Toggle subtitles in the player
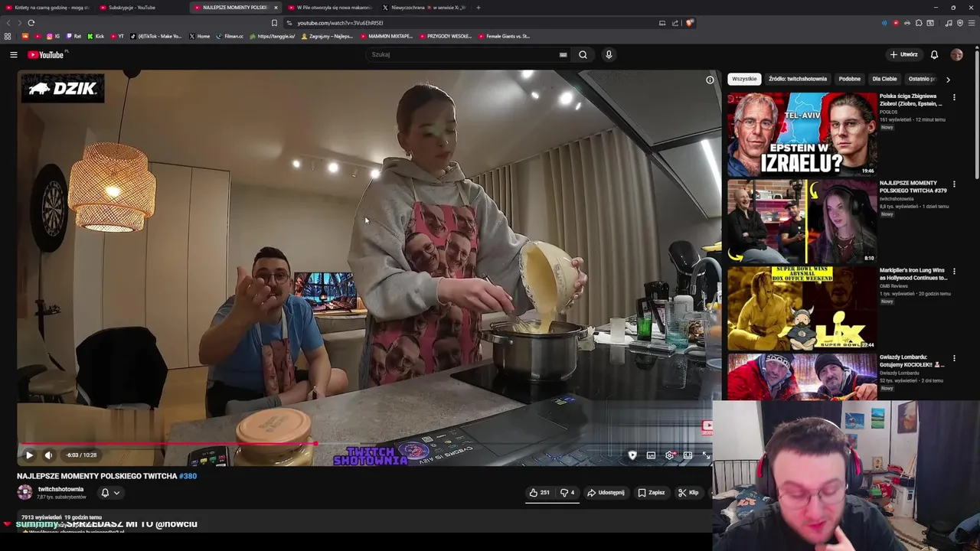980x551 pixels. tap(651, 455)
